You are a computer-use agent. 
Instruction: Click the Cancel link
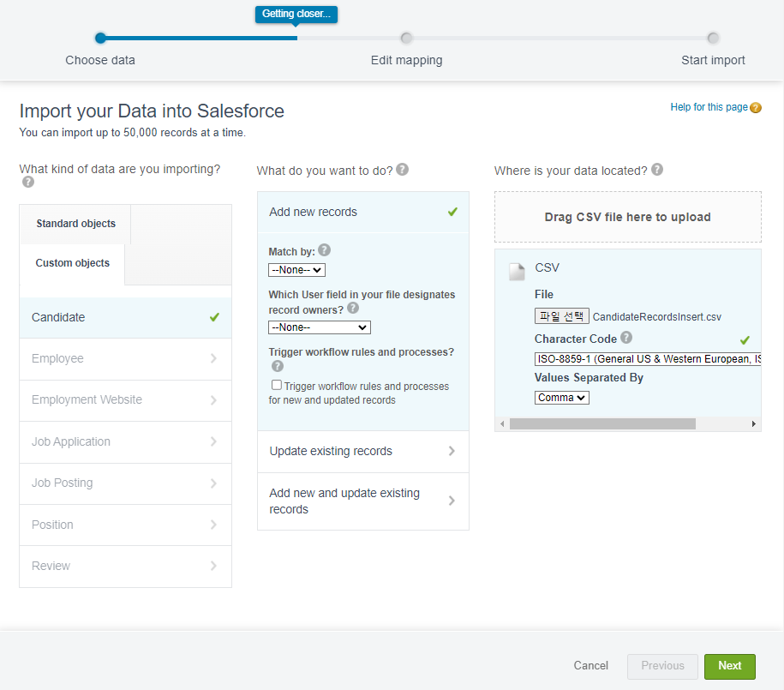tap(591, 666)
